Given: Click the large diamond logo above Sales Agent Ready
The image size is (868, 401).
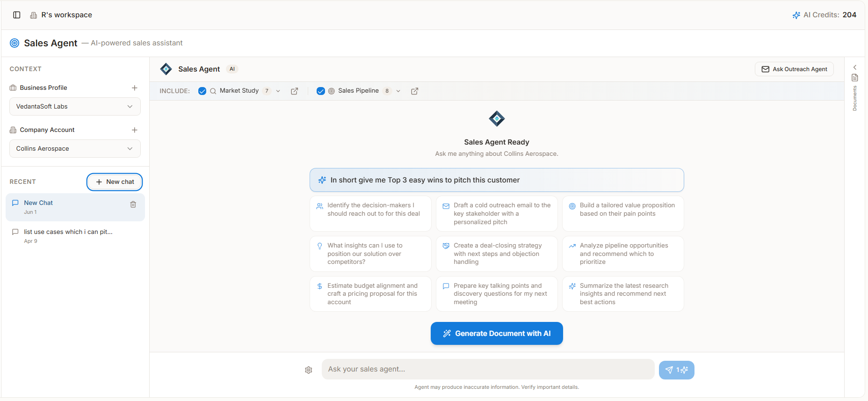Looking at the screenshot, I should (x=497, y=119).
